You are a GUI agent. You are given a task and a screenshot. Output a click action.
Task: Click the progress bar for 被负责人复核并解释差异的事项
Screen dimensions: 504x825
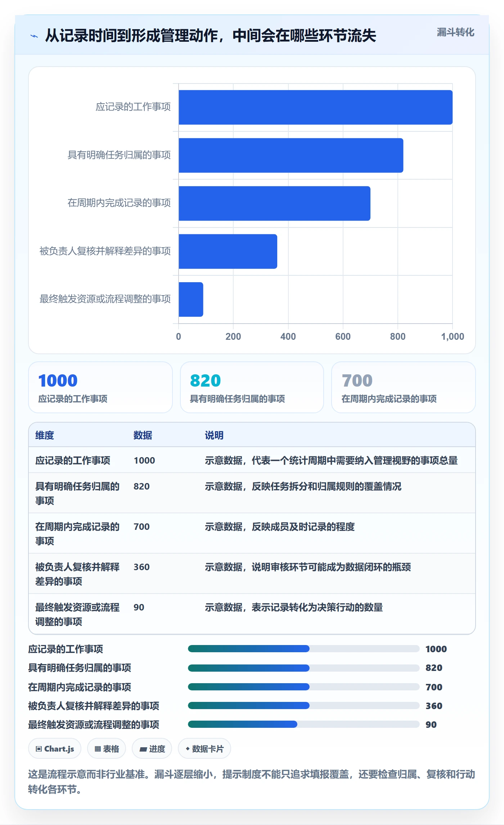pyautogui.click(x=303, y=705)
